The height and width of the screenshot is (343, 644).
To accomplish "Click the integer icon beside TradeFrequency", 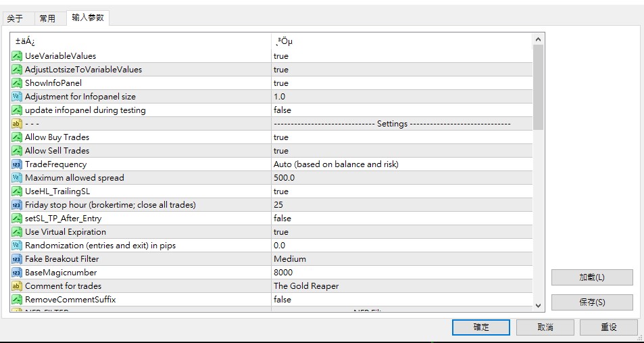I will click(x=17, y=164).
